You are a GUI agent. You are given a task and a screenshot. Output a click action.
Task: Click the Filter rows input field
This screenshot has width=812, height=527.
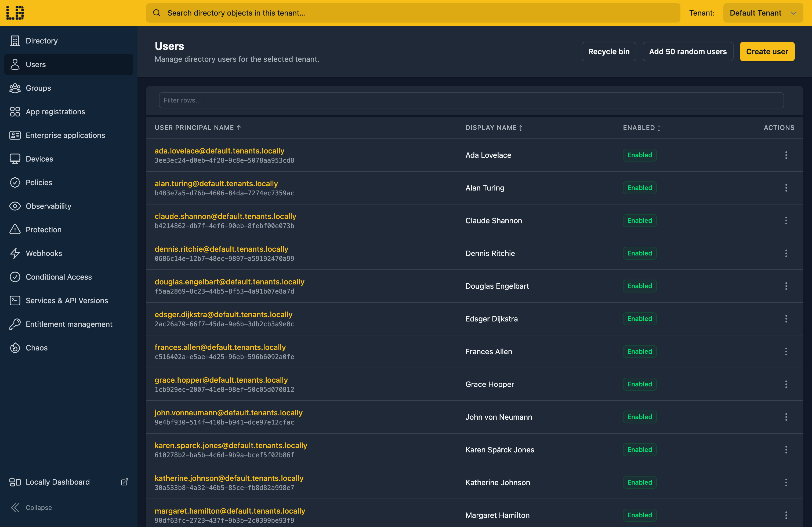click(471, 100)
